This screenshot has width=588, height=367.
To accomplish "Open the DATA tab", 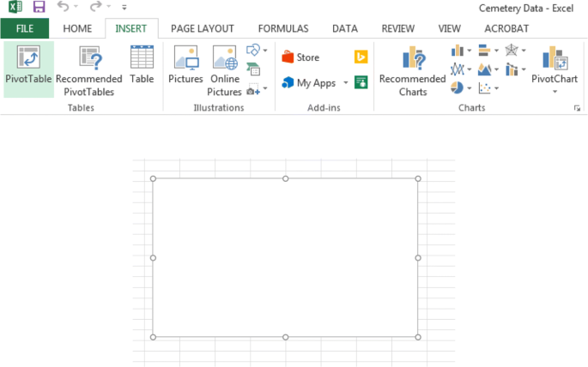I will tap(344, 28).
